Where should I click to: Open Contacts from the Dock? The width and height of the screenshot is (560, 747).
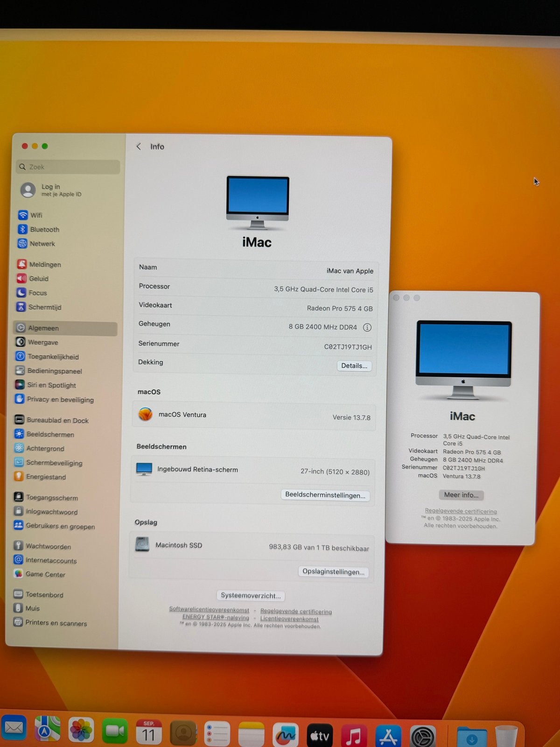click(183, 733)
